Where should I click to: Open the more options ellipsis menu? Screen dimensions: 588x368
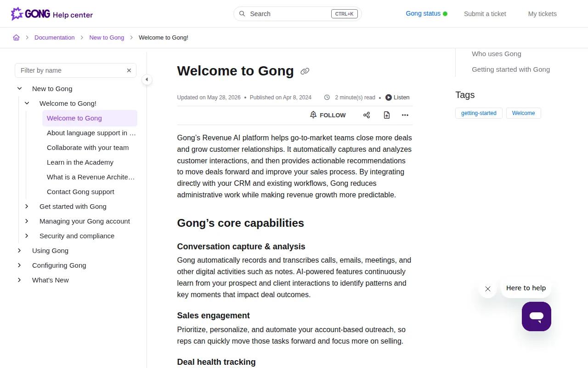pyautogui.click(x=405, y=115)
